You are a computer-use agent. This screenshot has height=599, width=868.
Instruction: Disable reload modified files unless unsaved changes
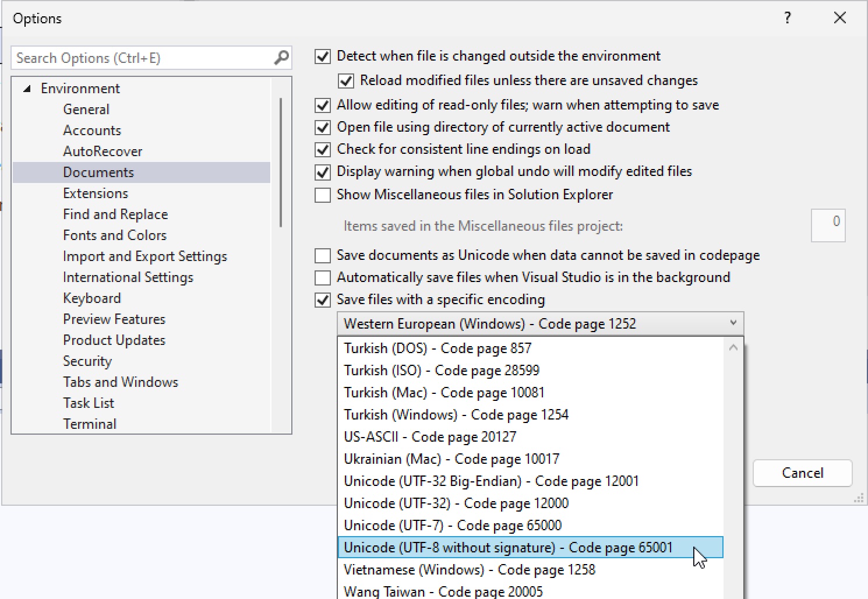(345, 80)
